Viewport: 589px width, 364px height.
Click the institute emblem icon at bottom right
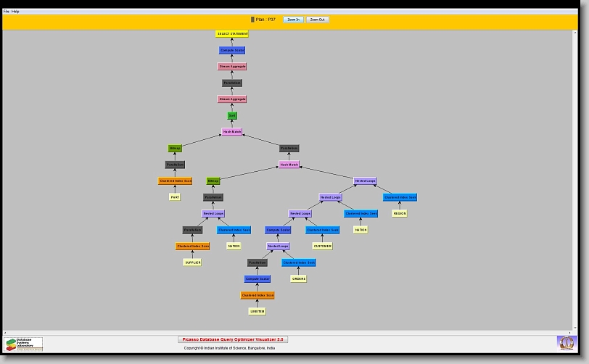[565, 342]
